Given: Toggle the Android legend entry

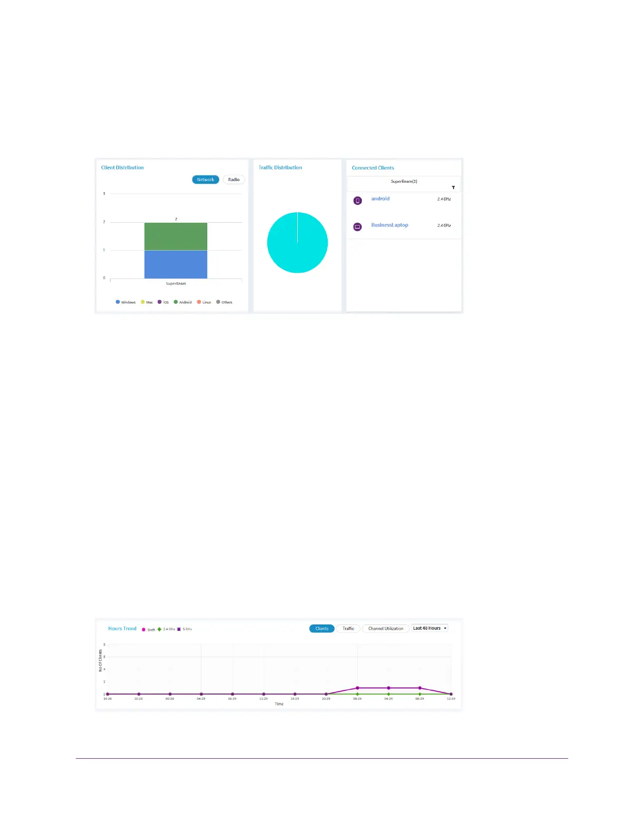Looking at the screenshot, I should [183, 302].
